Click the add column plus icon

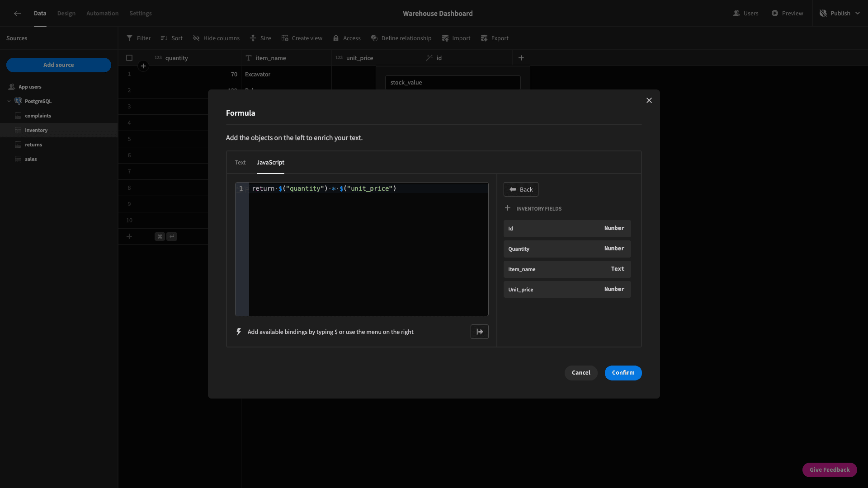tap(521, 58)
